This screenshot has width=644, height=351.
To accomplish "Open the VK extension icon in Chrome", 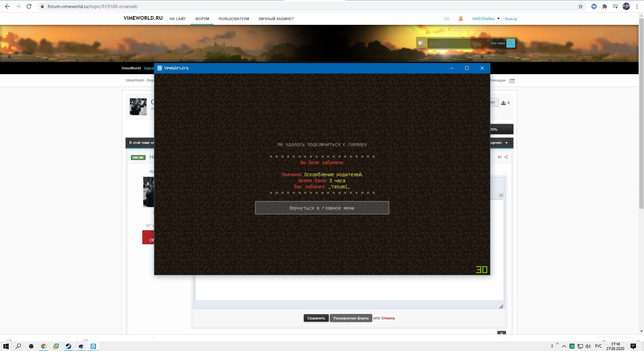I will pyautogui.click(x=594, y=6).
